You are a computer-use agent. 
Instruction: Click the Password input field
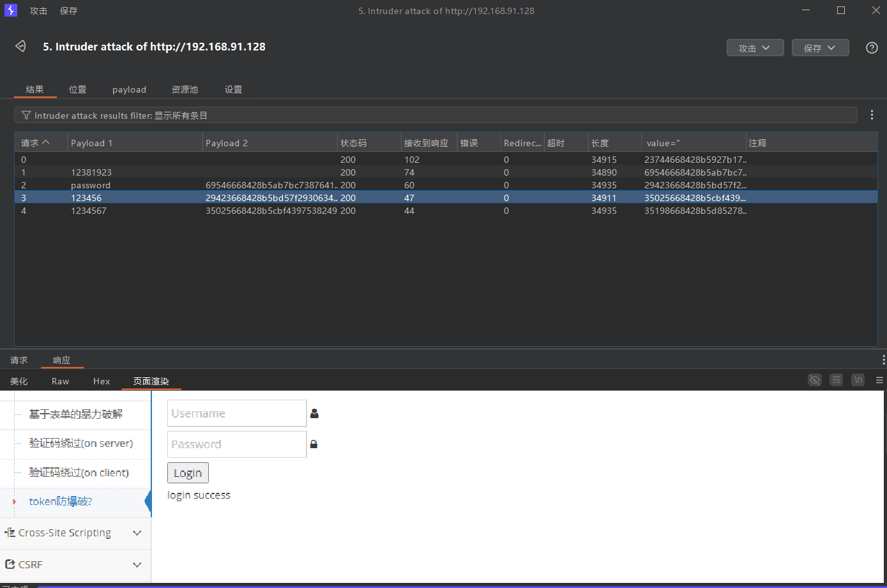237,444
